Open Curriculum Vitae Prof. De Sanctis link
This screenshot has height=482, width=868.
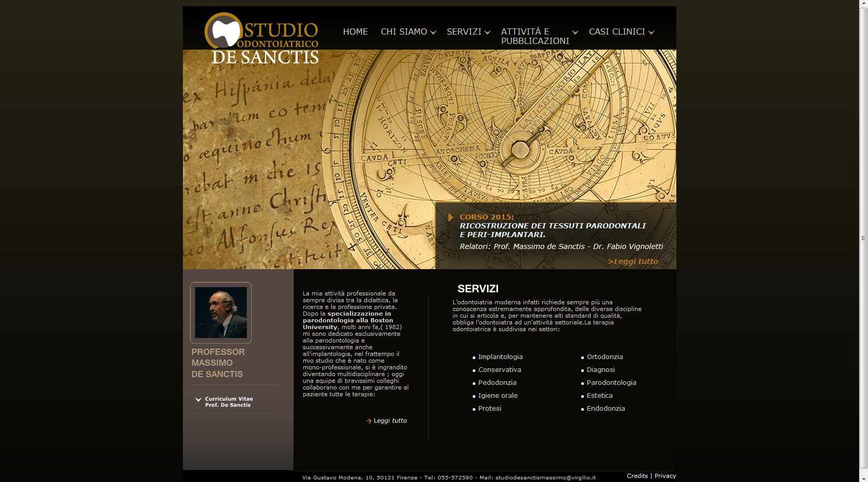(229, 402)
